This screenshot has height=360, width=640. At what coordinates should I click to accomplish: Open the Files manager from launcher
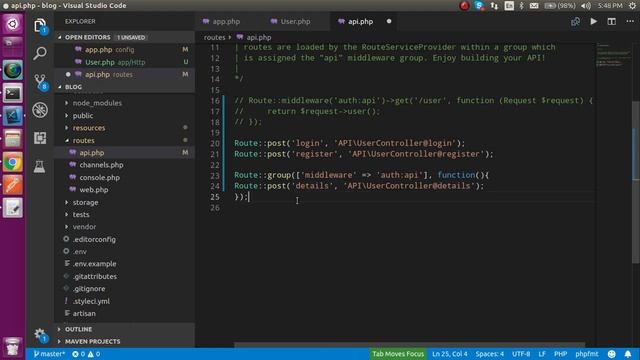[13, 139]
